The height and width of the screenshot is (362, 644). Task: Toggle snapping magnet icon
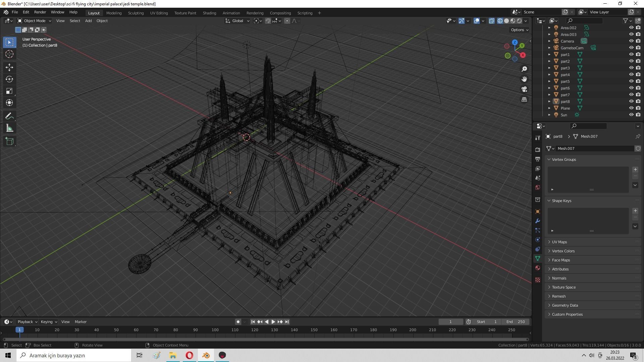(268, 21)
